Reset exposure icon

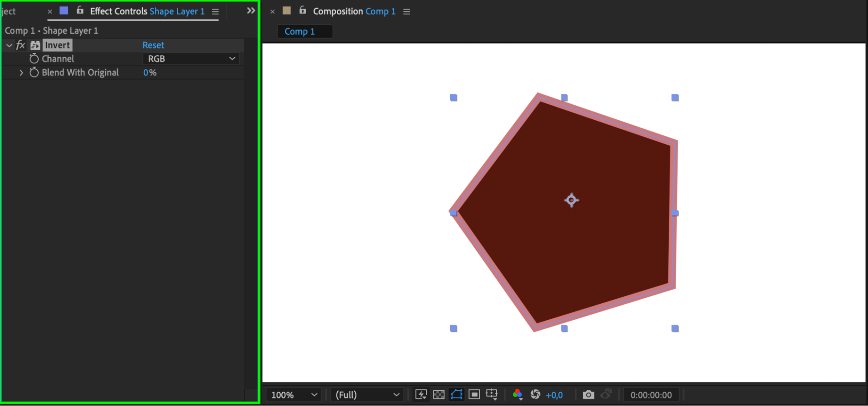(535, 394)
